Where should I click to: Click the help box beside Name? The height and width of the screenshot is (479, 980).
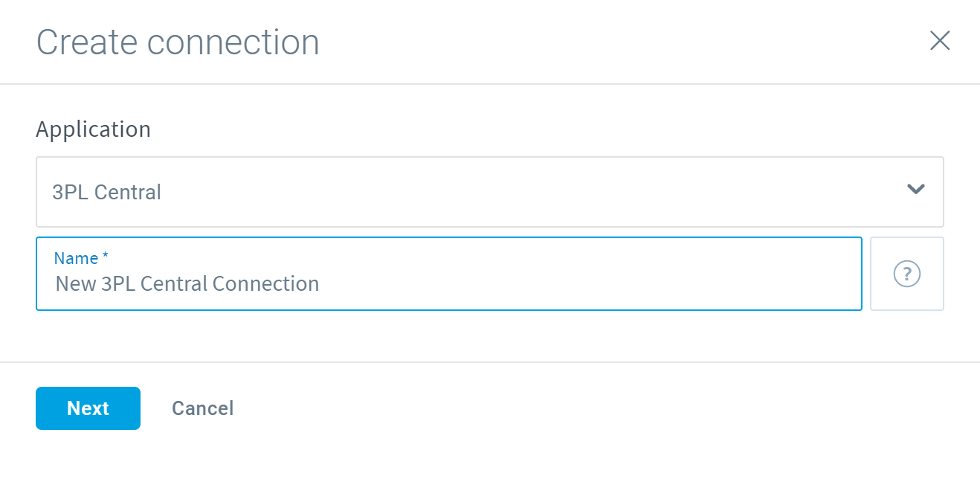pos(906,274)
